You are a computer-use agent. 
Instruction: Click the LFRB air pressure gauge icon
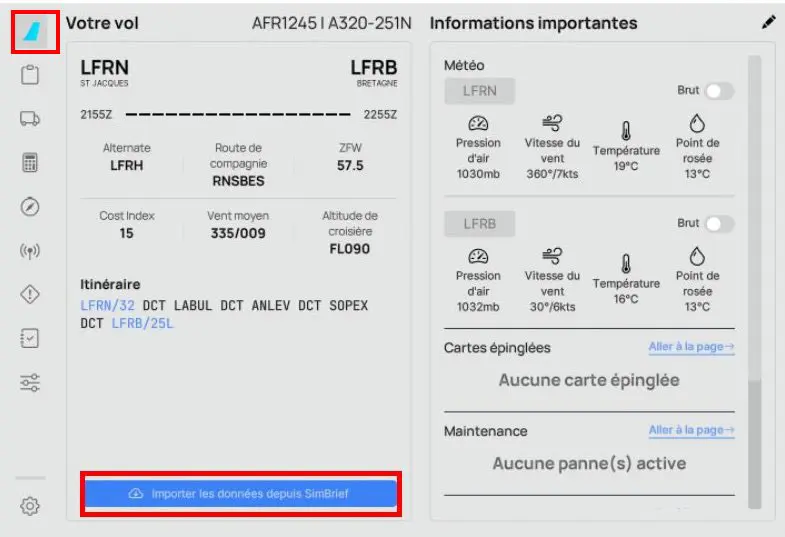point(478,256)
